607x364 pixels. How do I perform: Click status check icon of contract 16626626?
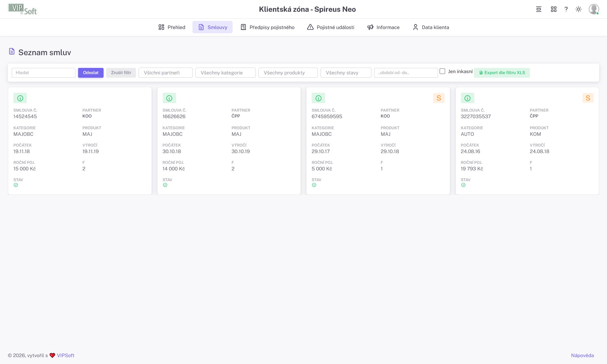tap(165, 185)
